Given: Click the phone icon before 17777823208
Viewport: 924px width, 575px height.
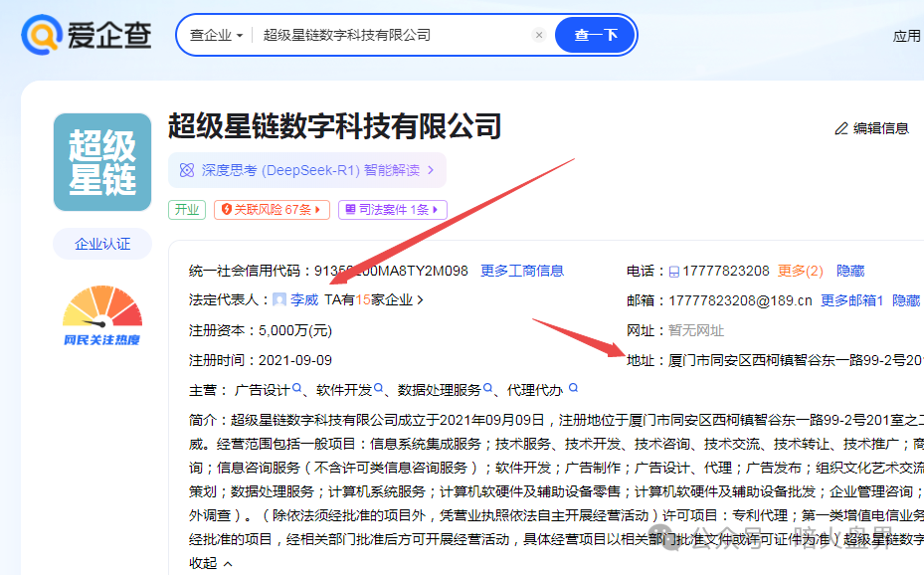Looking at the screenshot, I should (x=674, y=269).
